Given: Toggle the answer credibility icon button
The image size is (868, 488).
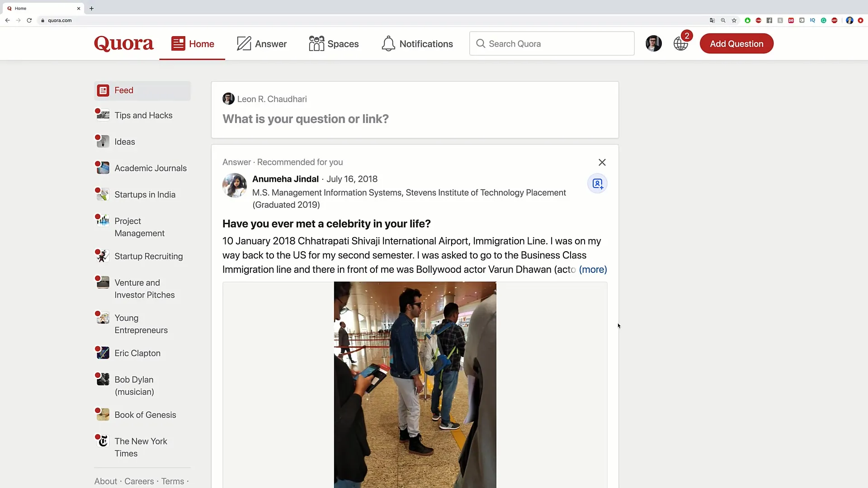Looking at the screenshot, I should tap(597, 183).
